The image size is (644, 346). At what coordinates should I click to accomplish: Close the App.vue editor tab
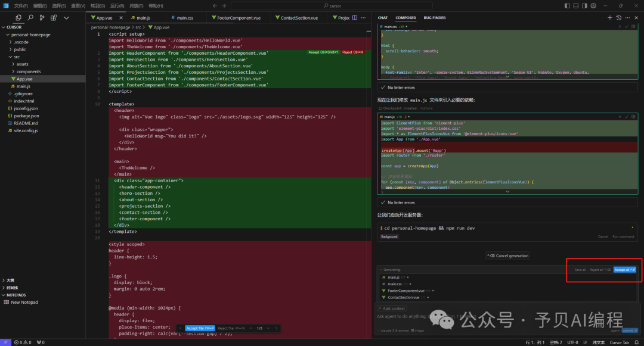pos(120,18)
